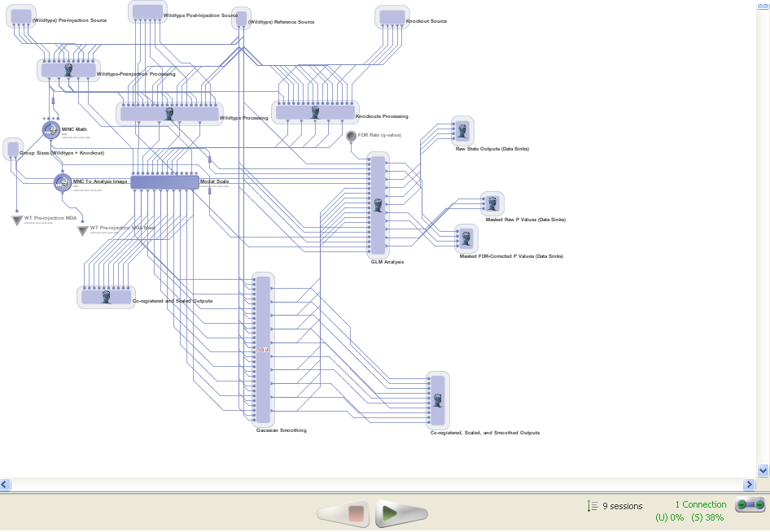Select the MINC To Analyze Image module
770x532 pixels.
[63, 182]
